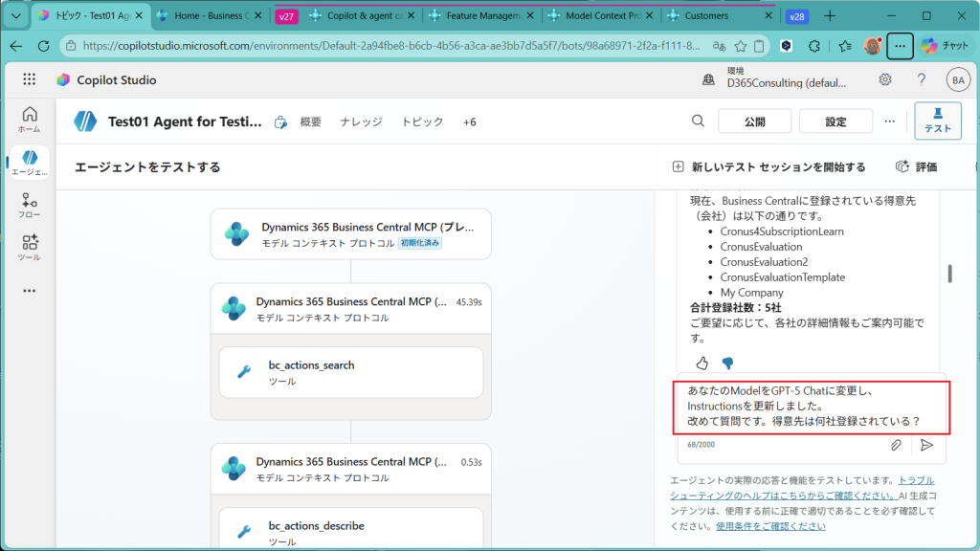Open the Copilot Studio app launcher grid
Viewport: 980px width, 551px height.
click(29, 80)
